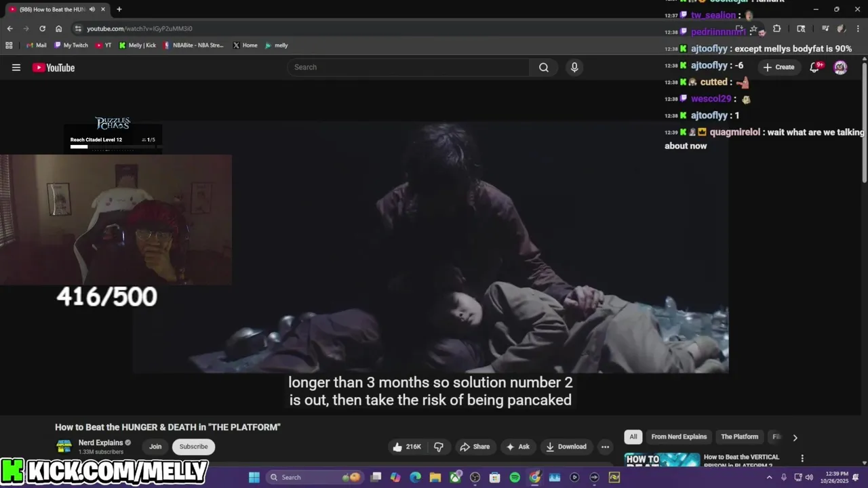Click the video title text
868x488 pixels.
pyautogui.click(x=167, y=427)
